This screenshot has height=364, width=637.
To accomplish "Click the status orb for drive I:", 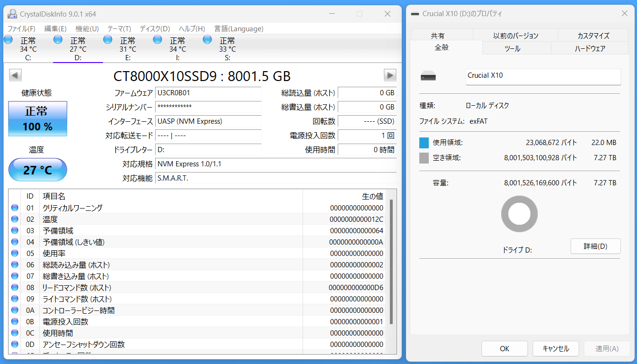I will (x=157, y=40).
